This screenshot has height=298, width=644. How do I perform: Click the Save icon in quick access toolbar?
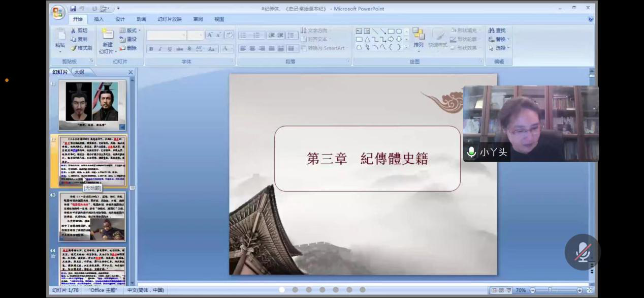coord(73,9)
